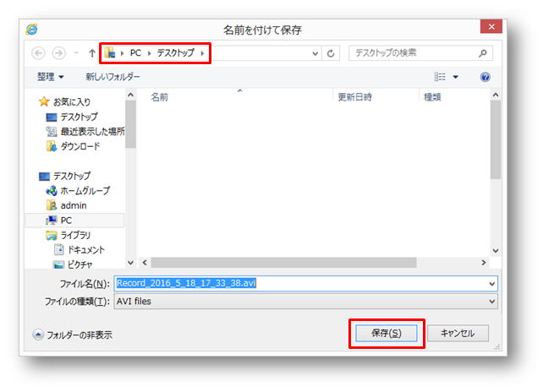
Task: Close the save dialog
Action: click(491, 27)
